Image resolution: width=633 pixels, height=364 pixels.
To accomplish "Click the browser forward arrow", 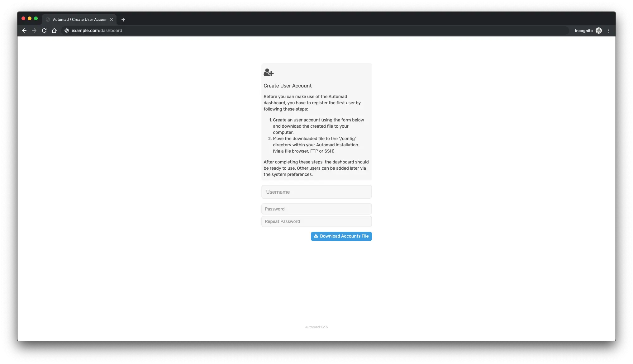I will [34, 31].
